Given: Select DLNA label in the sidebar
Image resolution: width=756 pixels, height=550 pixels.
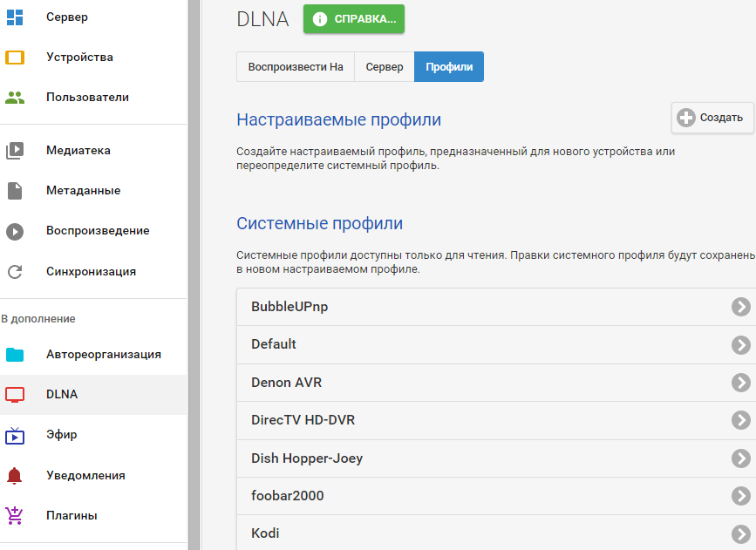Looking at the screenshot, I should (x=62, y=394).
